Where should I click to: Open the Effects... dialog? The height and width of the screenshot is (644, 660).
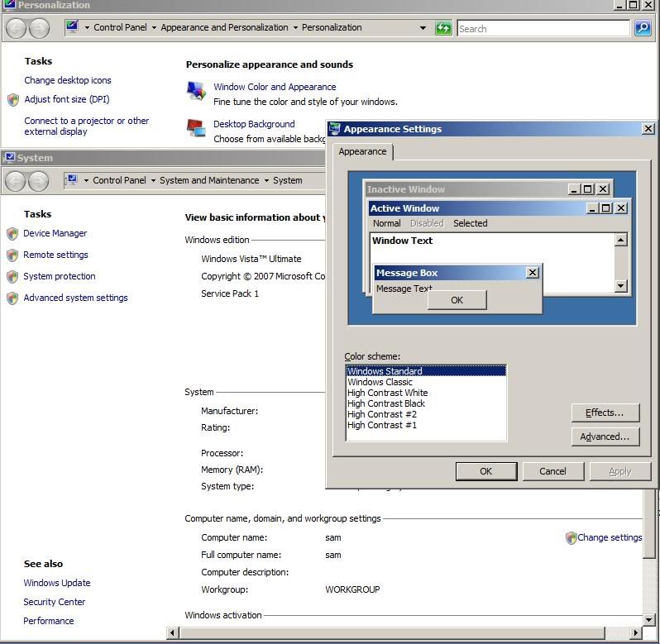(605, 413)
